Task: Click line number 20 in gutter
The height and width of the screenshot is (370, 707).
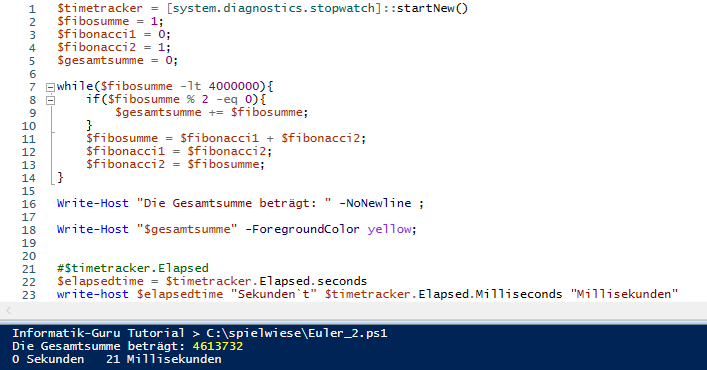Action: pos(29,256)
